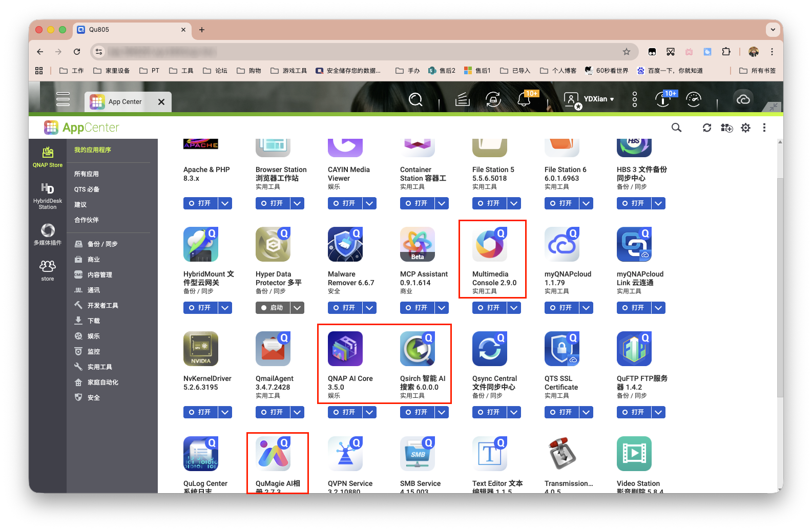Click the manual install app icon
Image resolution: width=812 pixels, height=531 pixels.
click(x=726, y=128)
